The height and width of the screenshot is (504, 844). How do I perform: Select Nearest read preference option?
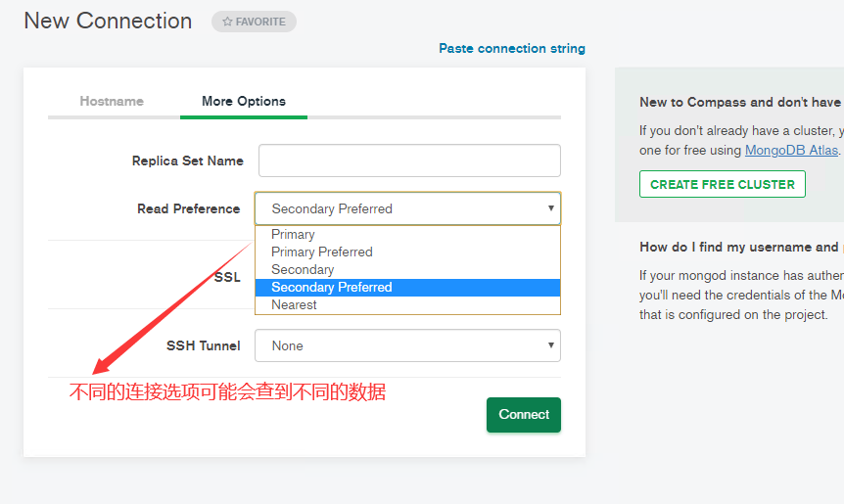tap(295, 305)
